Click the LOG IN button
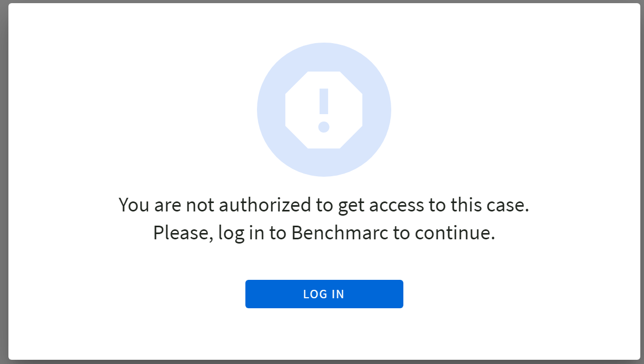This screenshot has height=364, width=644. [324, 294]
